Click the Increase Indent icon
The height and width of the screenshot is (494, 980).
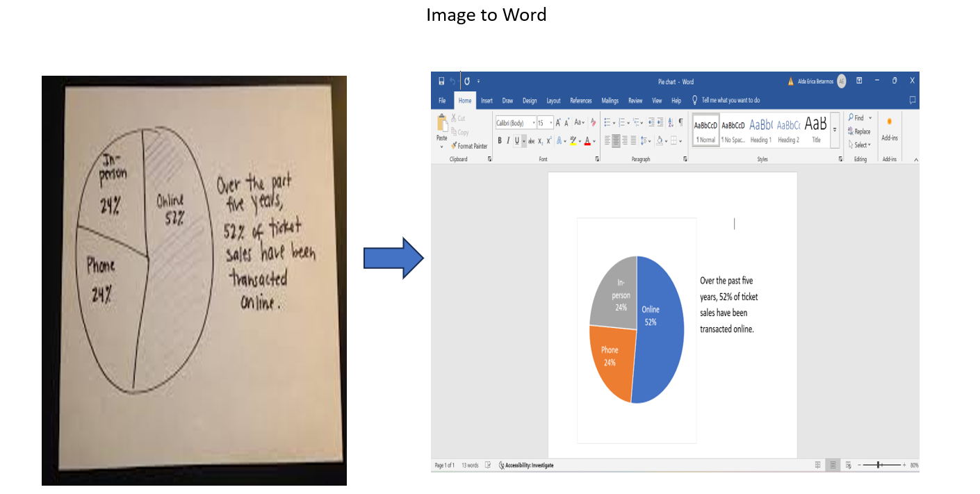point(660,123)
